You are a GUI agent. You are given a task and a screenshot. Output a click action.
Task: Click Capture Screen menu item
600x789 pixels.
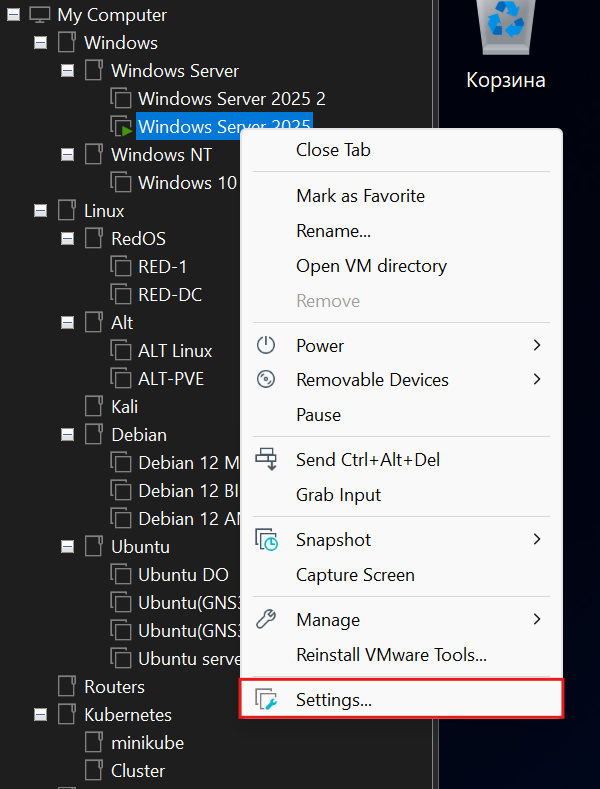click(355, 575)
